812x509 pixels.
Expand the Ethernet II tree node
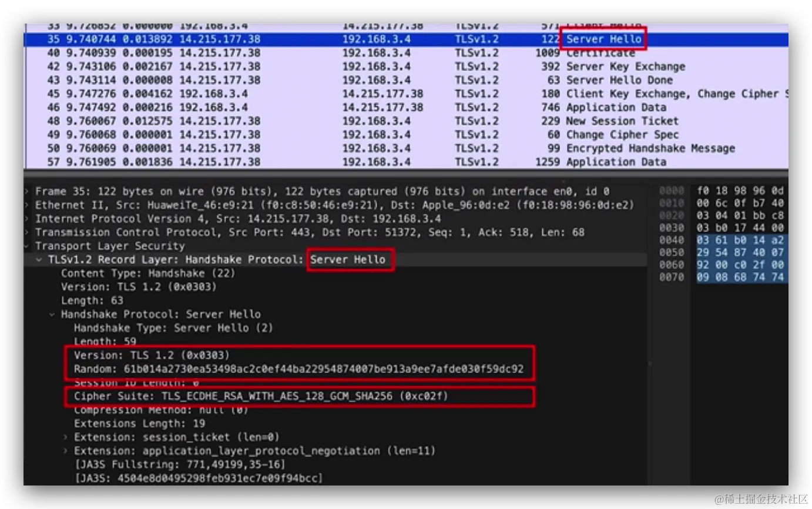[28, 205]
